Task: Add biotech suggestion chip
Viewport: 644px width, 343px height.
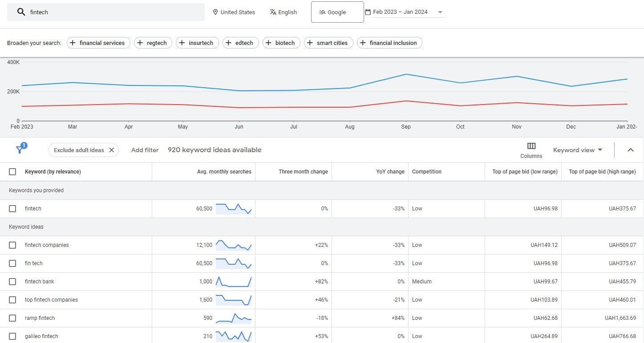Action: [x=281, y=43]
